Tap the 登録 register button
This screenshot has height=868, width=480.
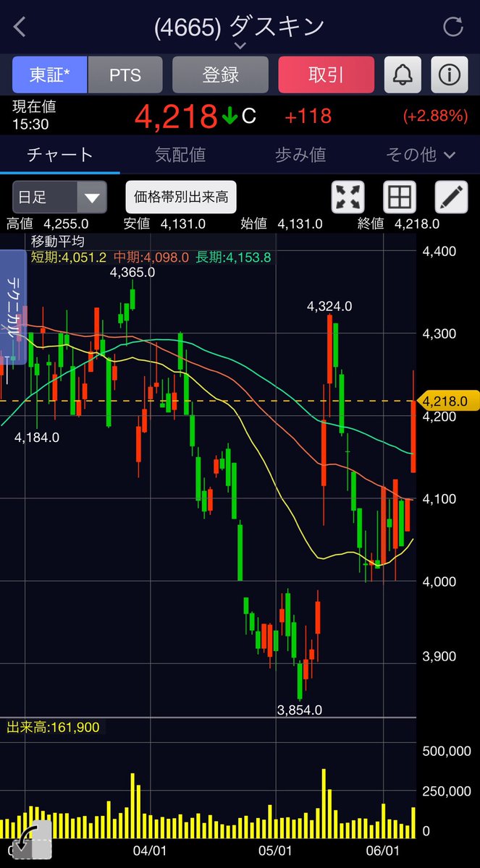(220, 75)
